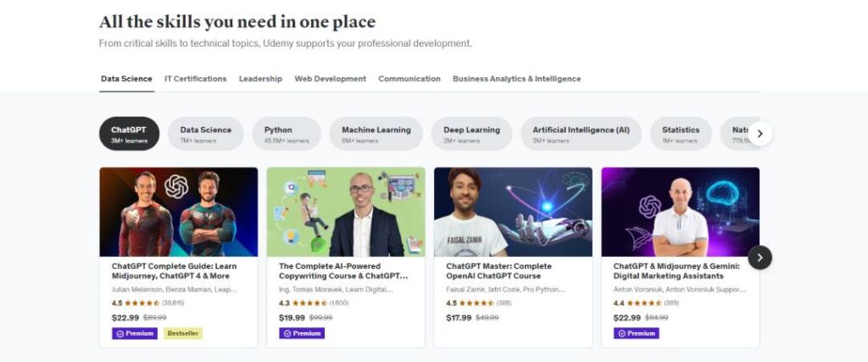Open ChatGPT Complete Guide course title link

point(174,270)
